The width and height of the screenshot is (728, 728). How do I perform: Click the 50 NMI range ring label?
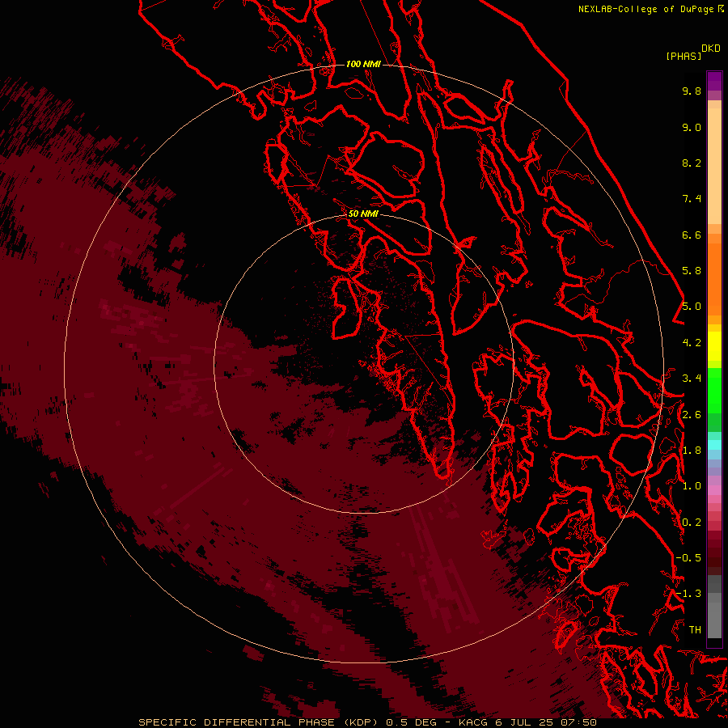(363, 214)
